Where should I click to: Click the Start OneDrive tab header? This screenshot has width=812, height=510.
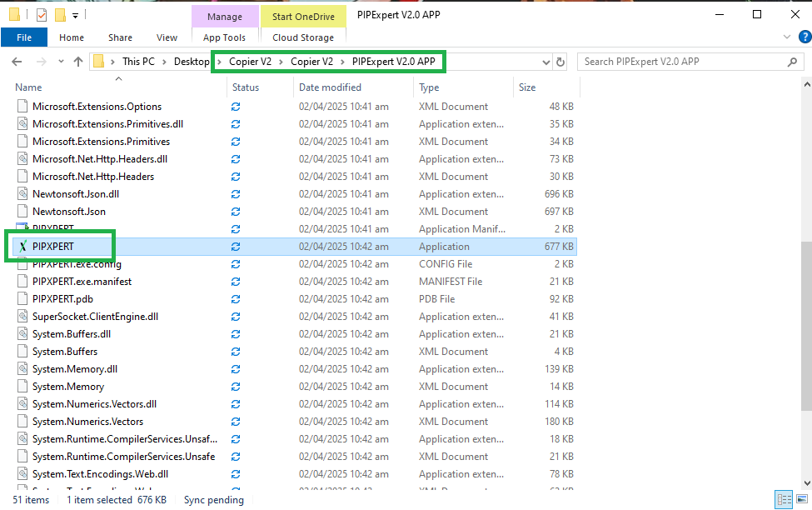[x=303, y=17]
